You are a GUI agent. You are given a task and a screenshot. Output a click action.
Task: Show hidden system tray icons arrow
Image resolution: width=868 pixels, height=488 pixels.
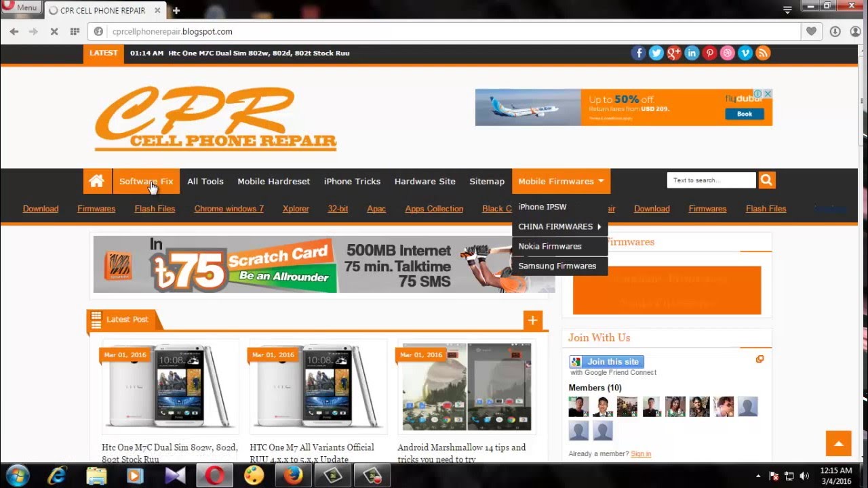(759, 476)
